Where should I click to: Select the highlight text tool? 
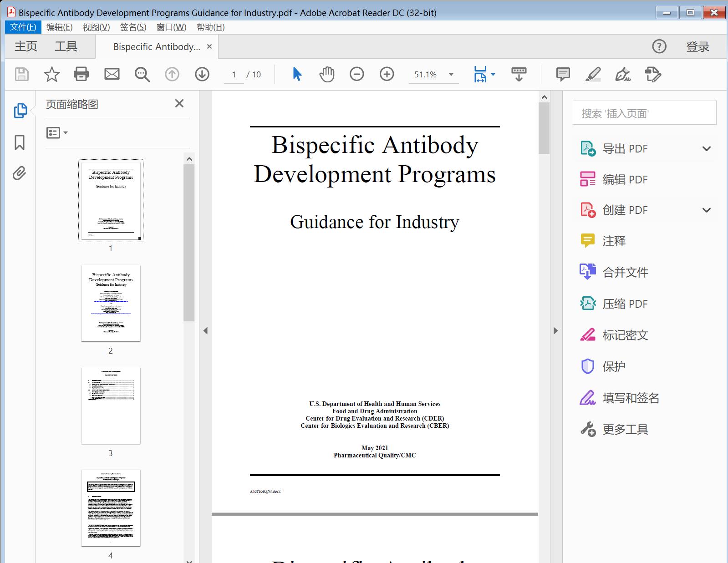[x=593, y=74]
